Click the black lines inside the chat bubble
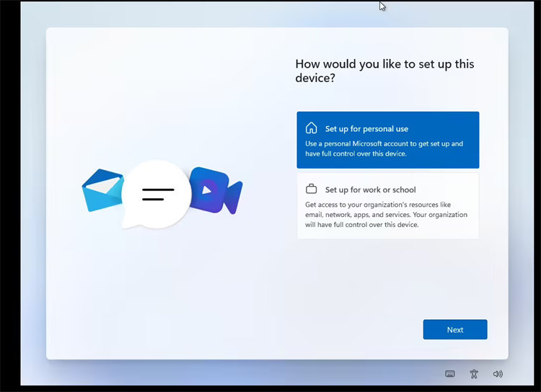Image resolution: width=541 pixels, height=392 pixels. point(158,194)
